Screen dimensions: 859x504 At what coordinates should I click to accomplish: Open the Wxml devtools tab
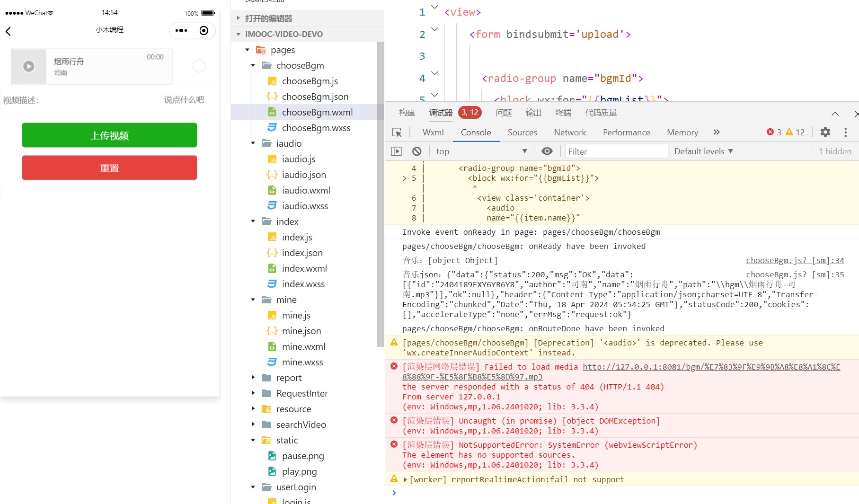(433, 133)
